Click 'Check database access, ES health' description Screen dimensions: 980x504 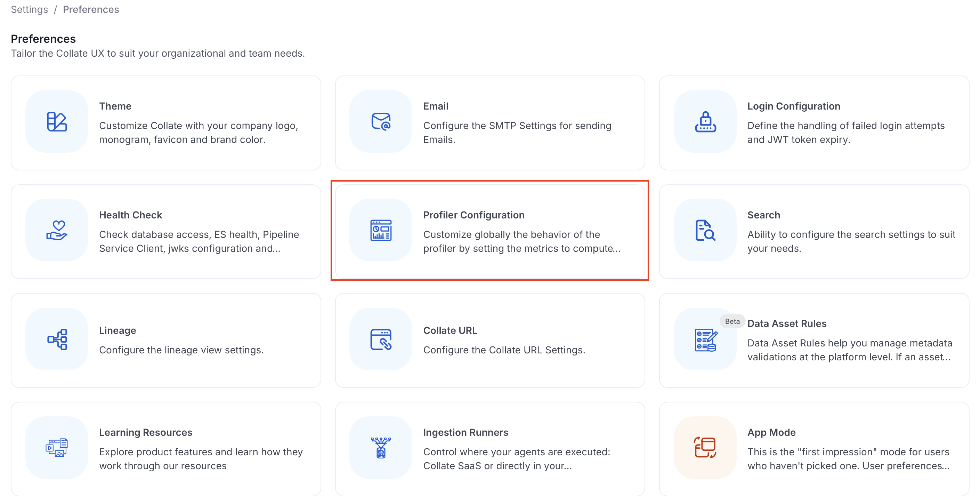click(x=199, y=241)
